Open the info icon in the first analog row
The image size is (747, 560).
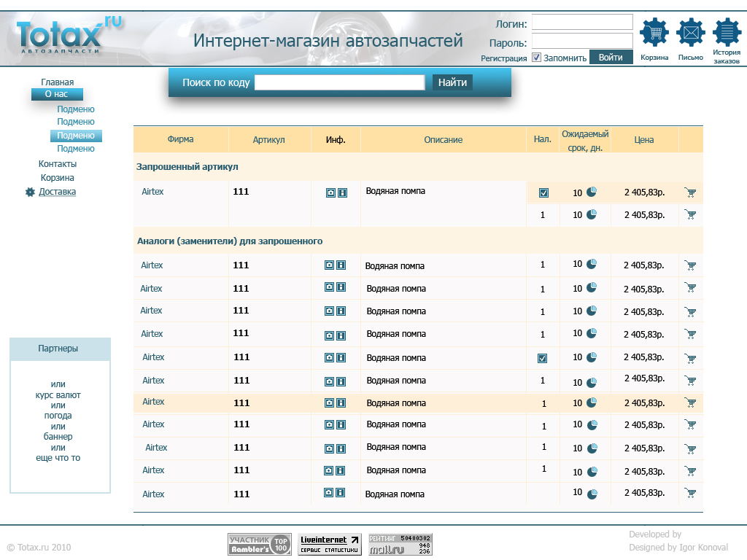click(x=343, y=265)
